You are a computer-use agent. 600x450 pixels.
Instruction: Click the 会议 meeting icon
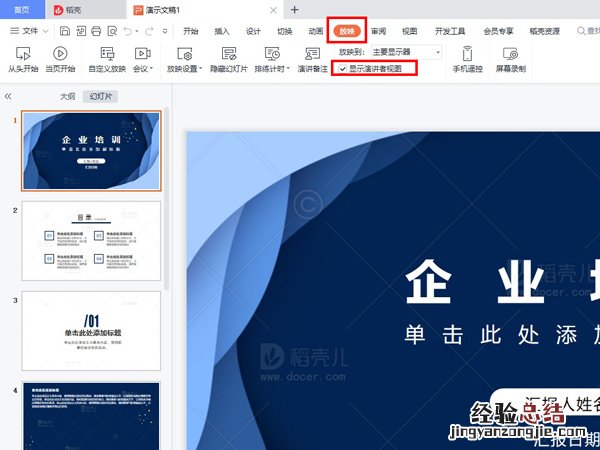142,54
